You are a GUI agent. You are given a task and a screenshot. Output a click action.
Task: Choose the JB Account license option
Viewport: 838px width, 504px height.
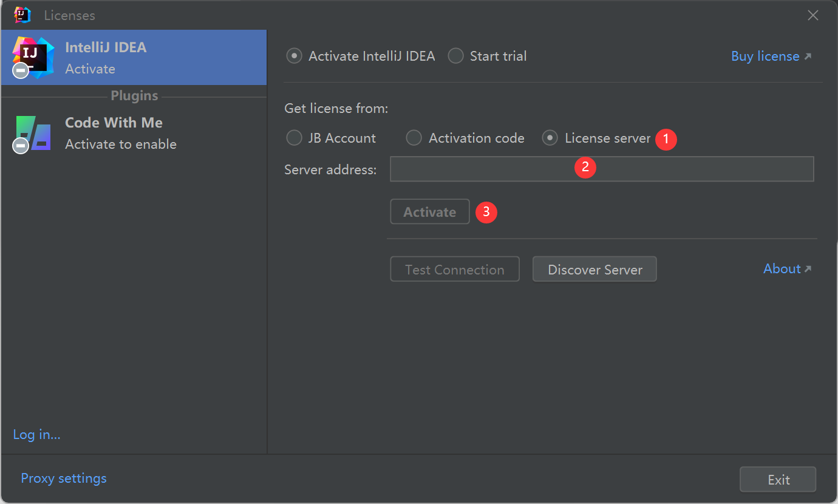(294, 138)
